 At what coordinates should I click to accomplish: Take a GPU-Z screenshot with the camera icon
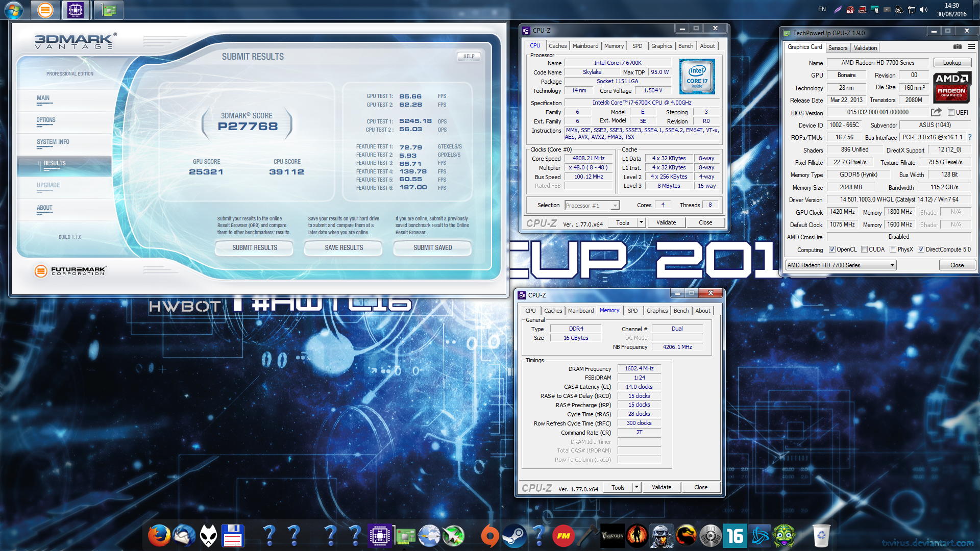[958, 47]
